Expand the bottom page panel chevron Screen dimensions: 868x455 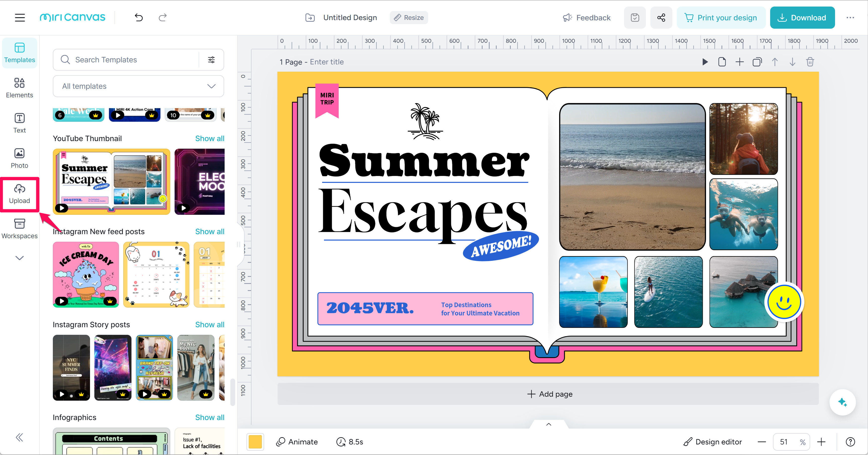(549, 424)
